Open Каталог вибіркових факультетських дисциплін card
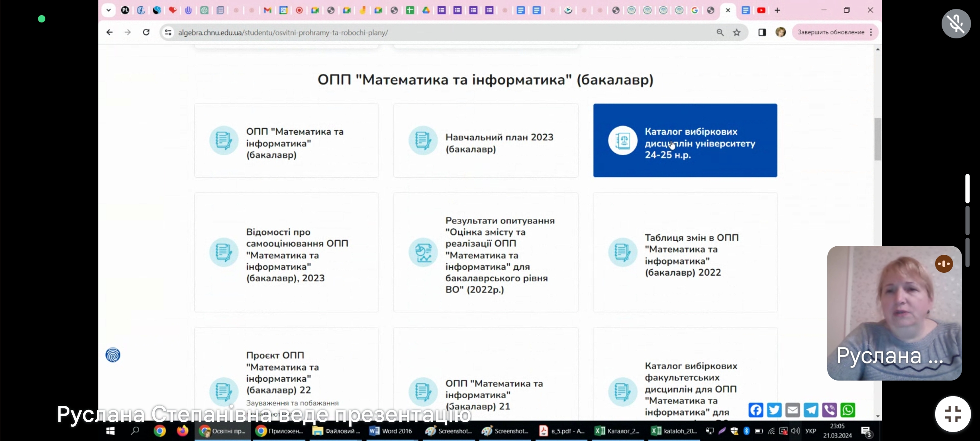The height and width of the screenshot is (441, 980). point(685,374)
